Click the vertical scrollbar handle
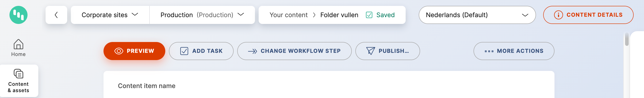The width and height of the screenshot is (644, 98). [626, 40]
